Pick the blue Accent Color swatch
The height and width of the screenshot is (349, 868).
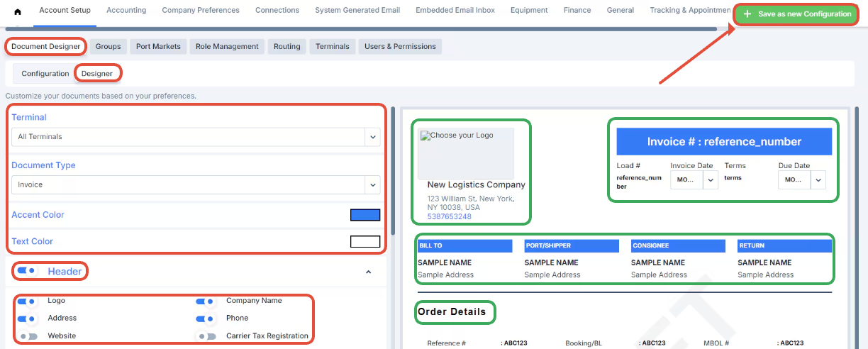click(x=365, y=215)
